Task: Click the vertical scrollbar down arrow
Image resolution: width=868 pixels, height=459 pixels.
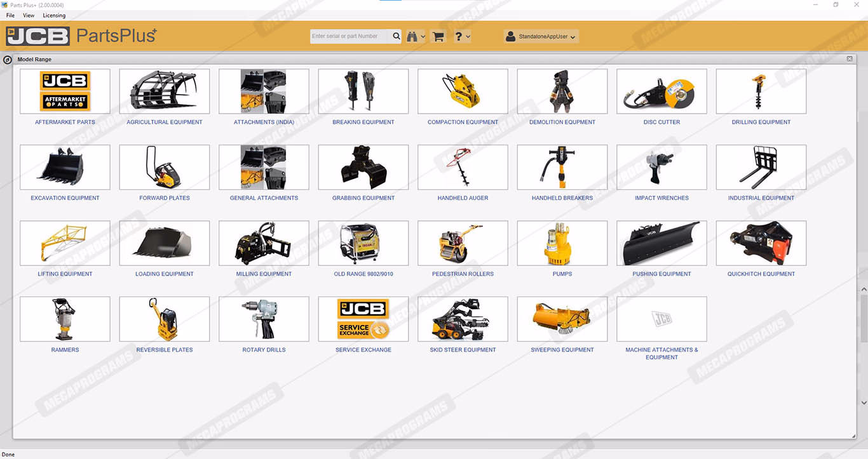Action: [x=864, y=402]
